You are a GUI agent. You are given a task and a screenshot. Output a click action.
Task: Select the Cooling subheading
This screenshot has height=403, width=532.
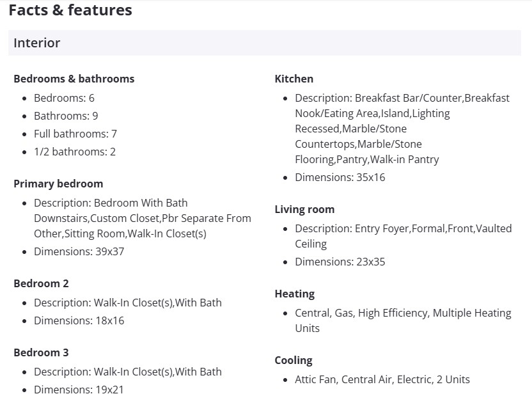[x=293, y=360]
